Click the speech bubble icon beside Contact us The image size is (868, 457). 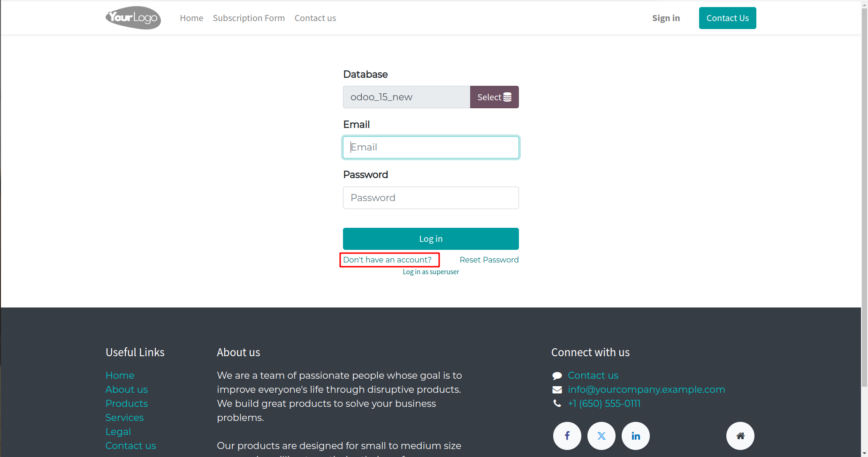point(557,375)
